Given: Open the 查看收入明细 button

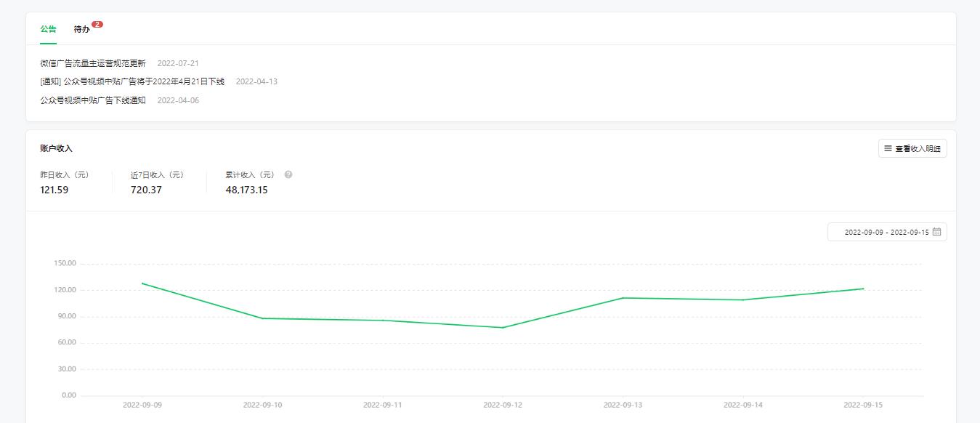Looking at the screenshot, I should [x=912, y=148].
